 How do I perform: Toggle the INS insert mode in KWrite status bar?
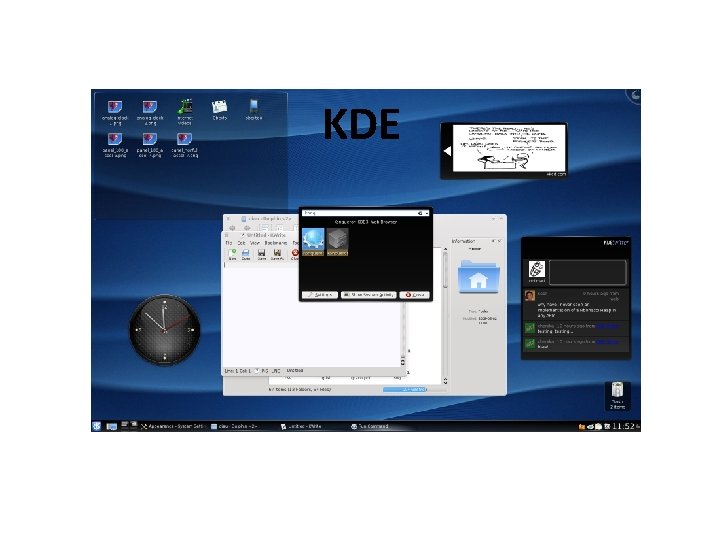[264, 371]
